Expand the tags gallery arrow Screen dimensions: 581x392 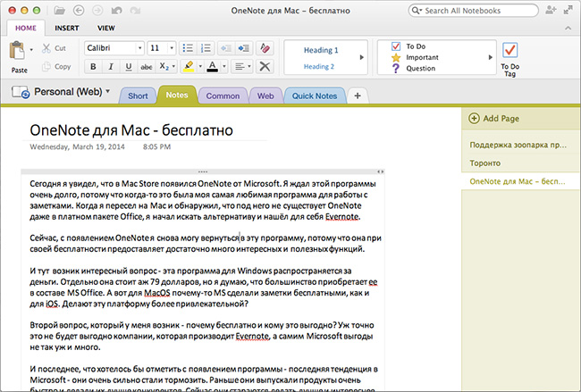(x=490, y=57)
